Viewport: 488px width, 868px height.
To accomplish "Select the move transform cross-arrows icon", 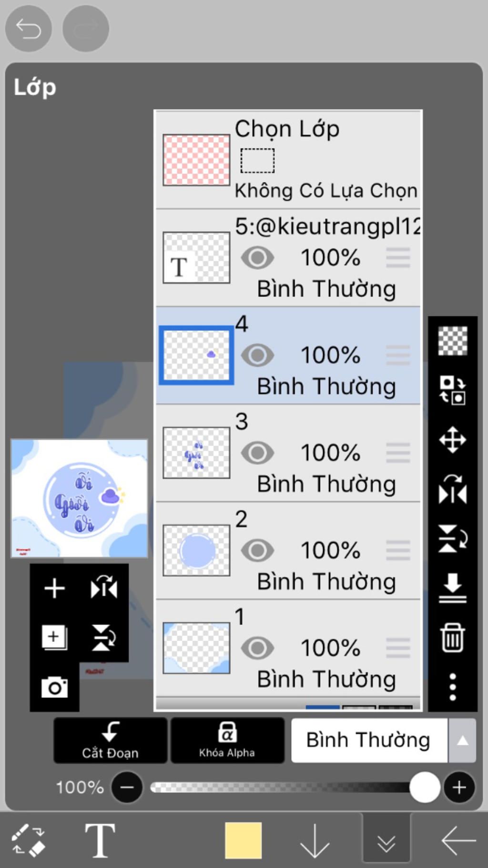I will [x=452, y=439].
